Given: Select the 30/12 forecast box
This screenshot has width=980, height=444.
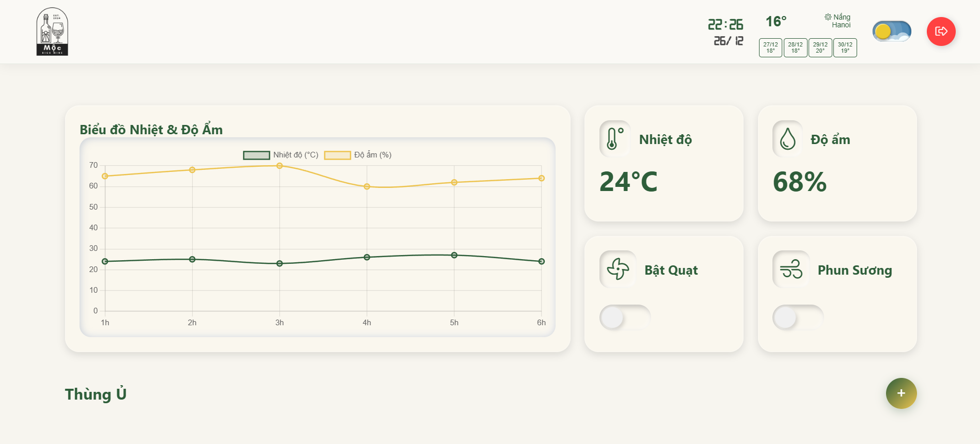Looking at the screenshot, I should tap(845, 47).
